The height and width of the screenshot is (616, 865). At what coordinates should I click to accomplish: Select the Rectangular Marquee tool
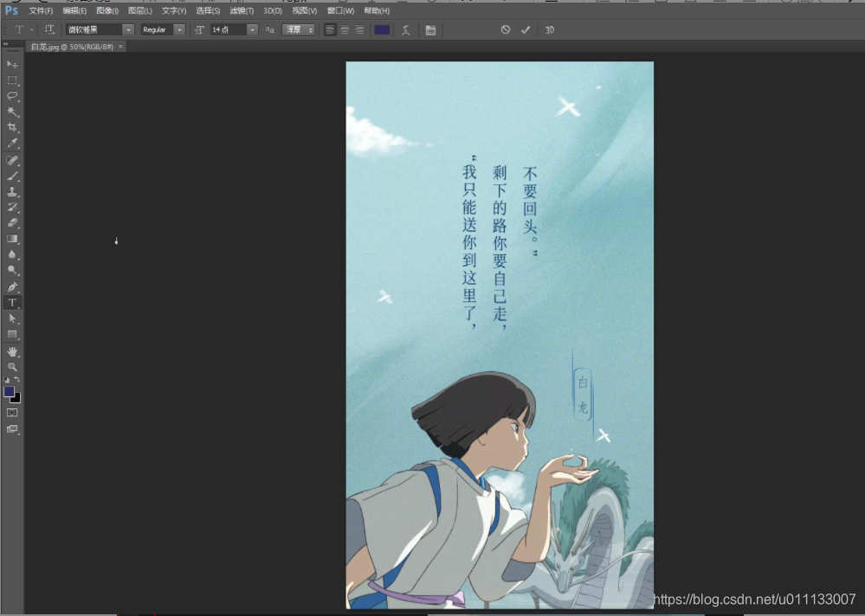(x=12, y=80)
